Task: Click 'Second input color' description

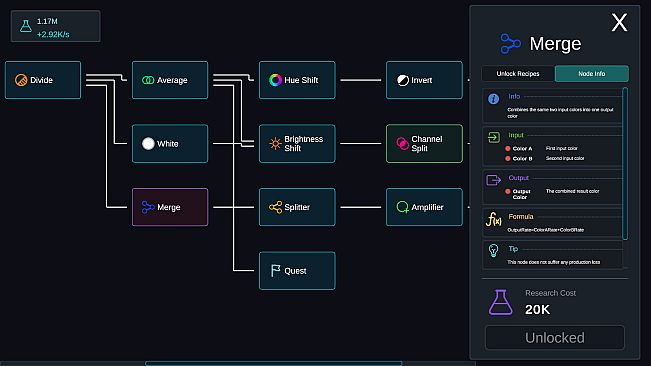Action: click(x=565, y=158)
